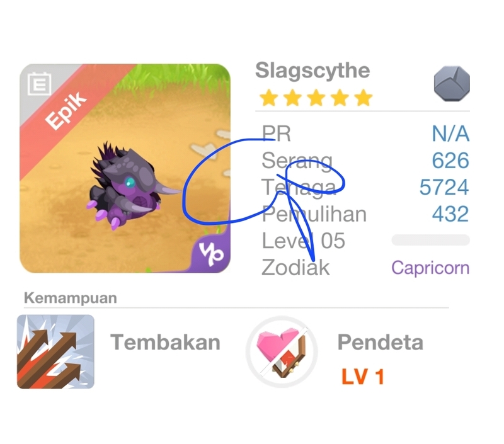Tap the Capricorn zodiac link
This screenshot has width=504, height=444.
tap(430, 268)
